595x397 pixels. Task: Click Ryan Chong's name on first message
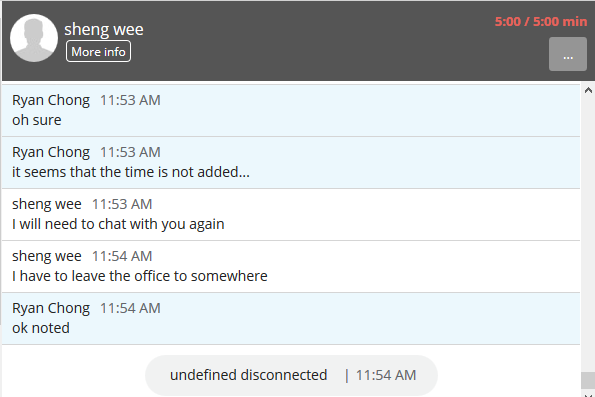pyautogui.click(x=51, y=100)
